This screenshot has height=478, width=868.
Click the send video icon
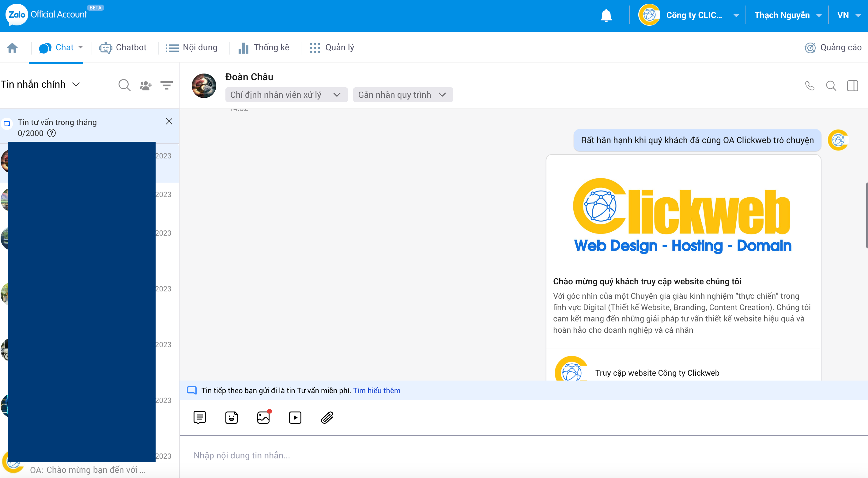tap(295, 417)
